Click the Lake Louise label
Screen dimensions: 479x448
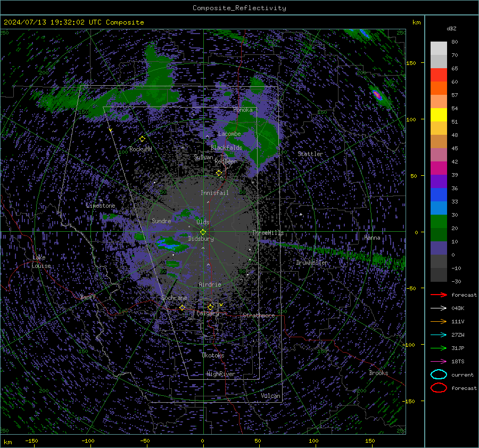tap(41, 262)
